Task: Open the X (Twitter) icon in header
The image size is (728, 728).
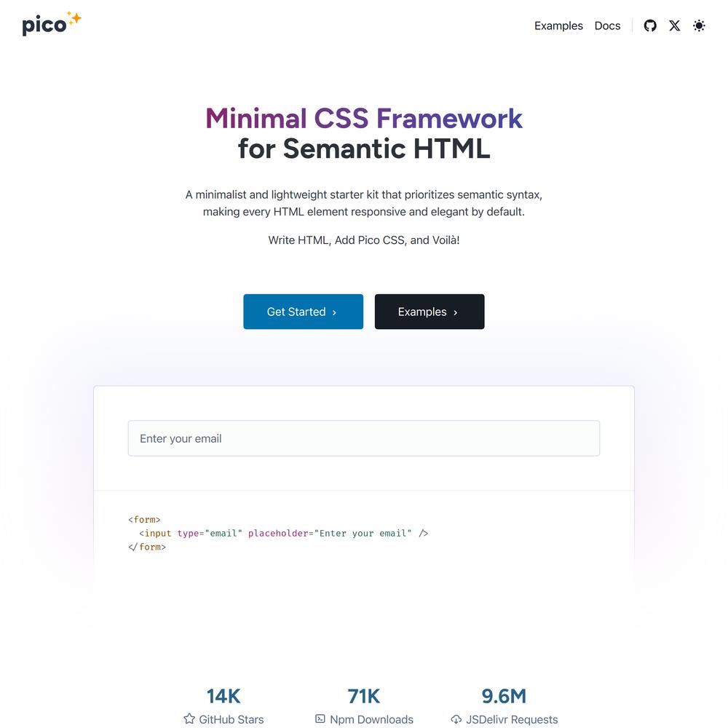Action: tap(675, 25)
